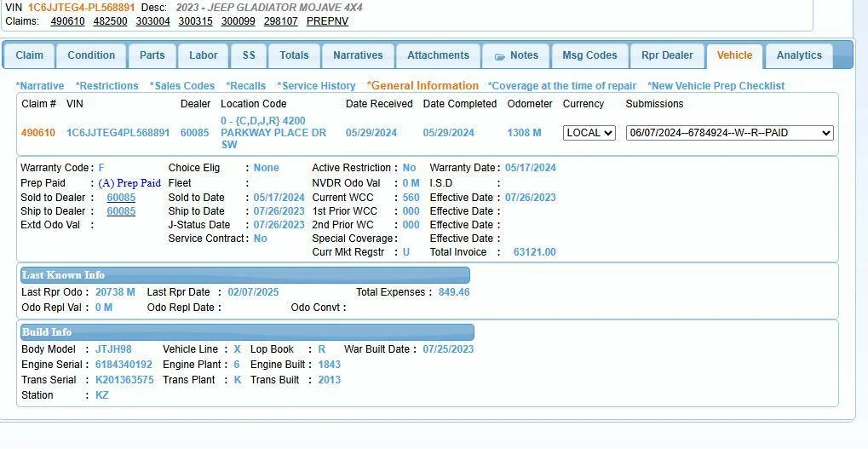
Task: Go to the Parts tab
Action: point(152,56)
